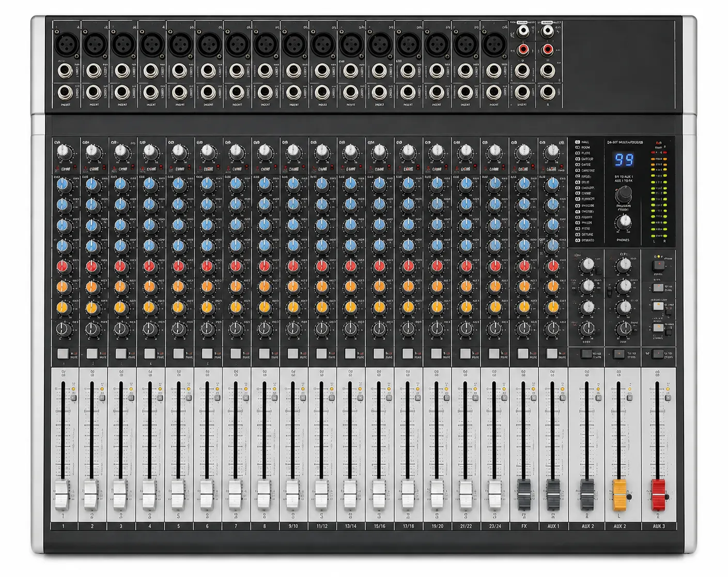Click the white PHONES level knob

click(624, 223)
